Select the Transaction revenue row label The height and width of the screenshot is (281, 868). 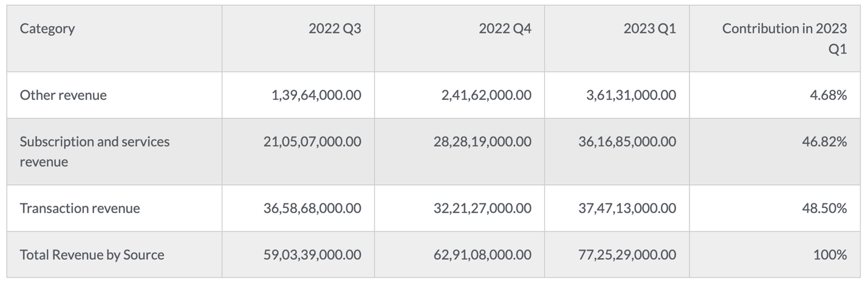pos(80,208)
